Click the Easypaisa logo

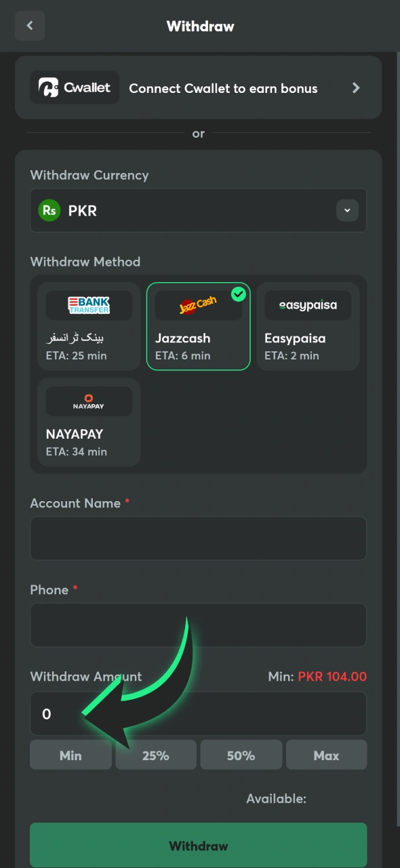point(307,304)
